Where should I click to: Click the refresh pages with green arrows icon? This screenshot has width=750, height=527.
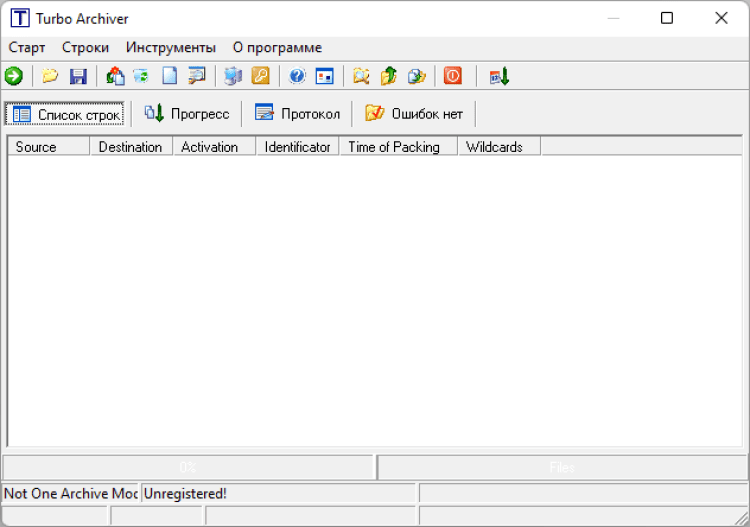point(142,76)
